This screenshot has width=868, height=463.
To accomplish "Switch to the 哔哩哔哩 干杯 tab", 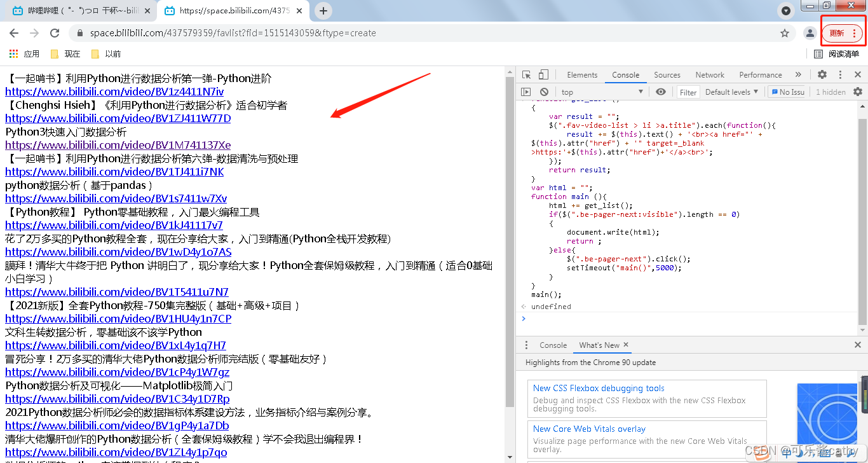I will [x=81, y=11].
